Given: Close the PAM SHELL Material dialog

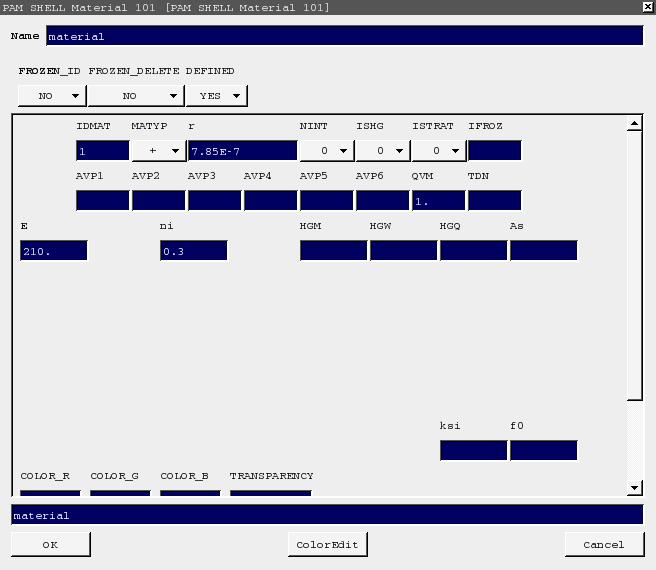Looking at the screenshot, I should [x=648, y=7].
